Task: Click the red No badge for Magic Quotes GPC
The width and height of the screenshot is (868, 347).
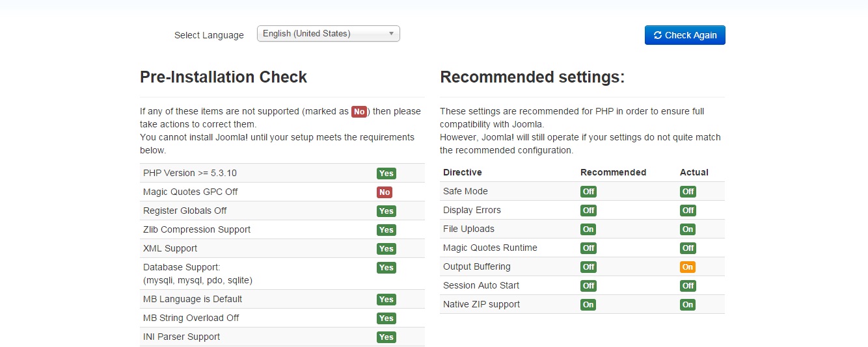Action: coord(385,192)
